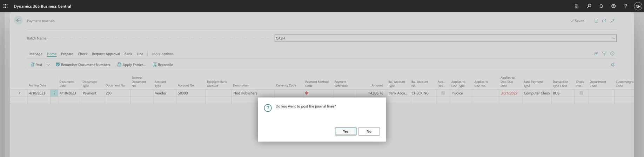Open the app launcher waffle icon
This screenshot has width=644, height=157.
coord(5,6)
